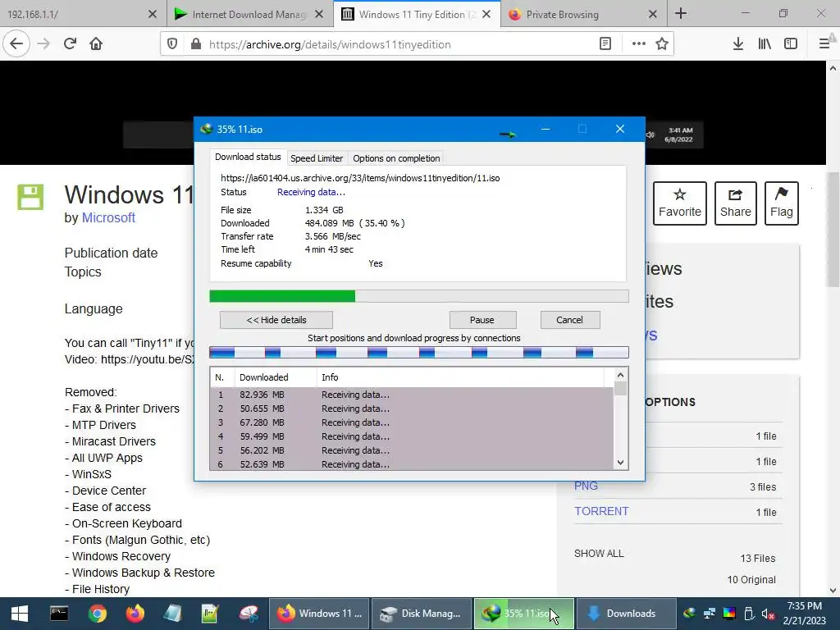Switch to Disk Management taskbar window
Screen dimensions: 840x630
(x=421, y=614)
